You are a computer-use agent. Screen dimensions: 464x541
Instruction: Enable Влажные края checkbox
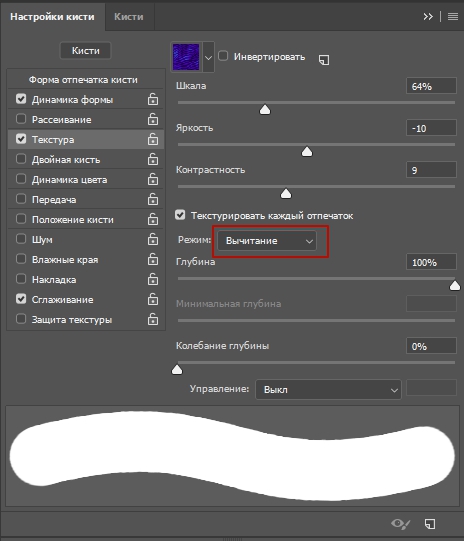21,259
